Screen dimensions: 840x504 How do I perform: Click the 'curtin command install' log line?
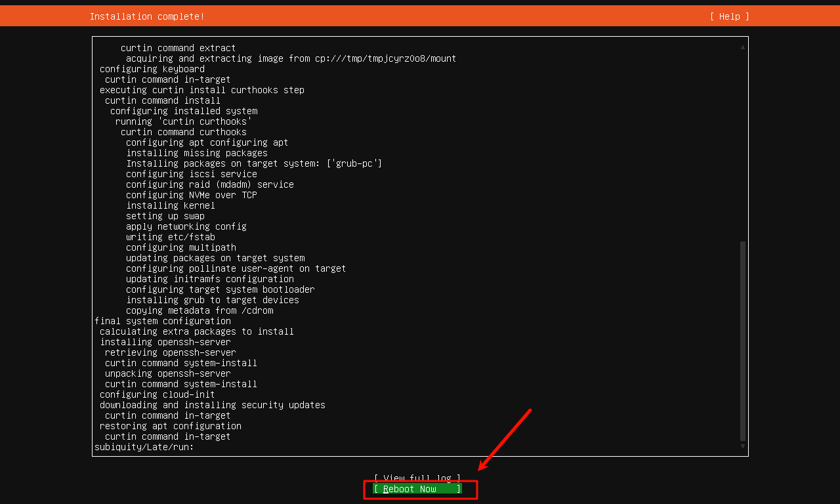[163, 100]
